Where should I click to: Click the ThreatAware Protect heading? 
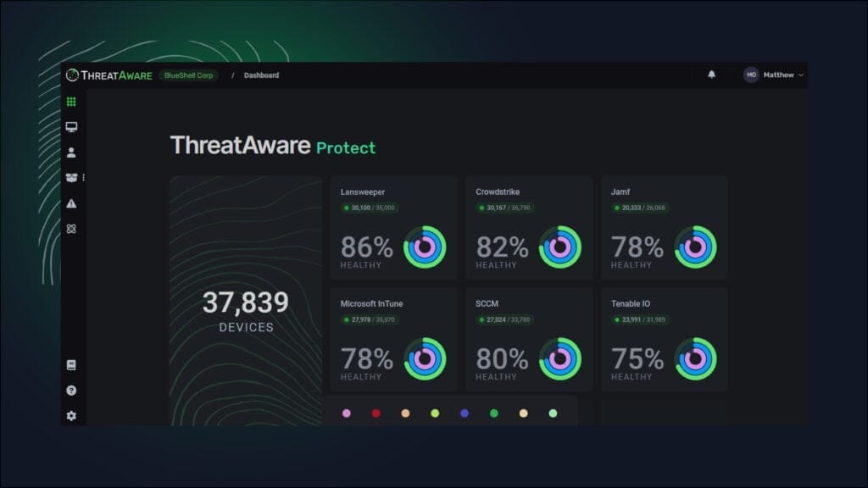272,146
